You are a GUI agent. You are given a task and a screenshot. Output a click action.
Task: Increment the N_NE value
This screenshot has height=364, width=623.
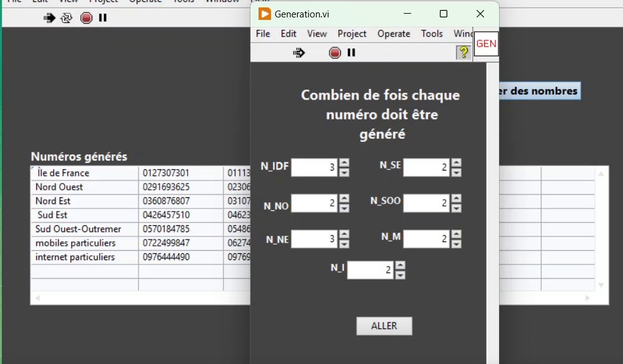click(x=345, y=234)
